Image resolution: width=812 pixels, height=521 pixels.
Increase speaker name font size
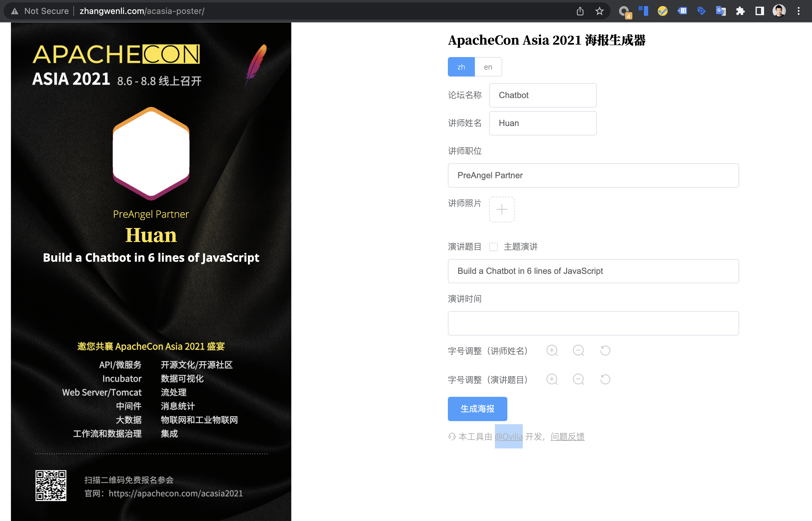(x=552, y=350)
